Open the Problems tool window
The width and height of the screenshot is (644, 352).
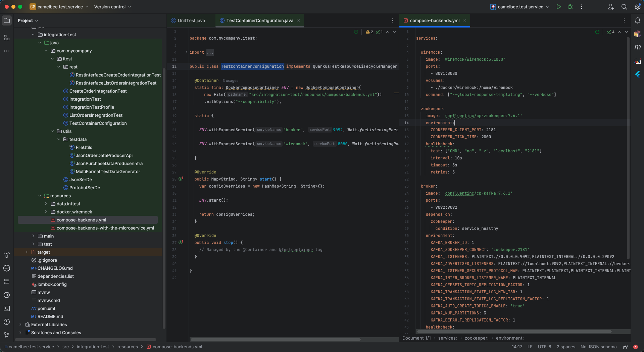coord(7,322)
